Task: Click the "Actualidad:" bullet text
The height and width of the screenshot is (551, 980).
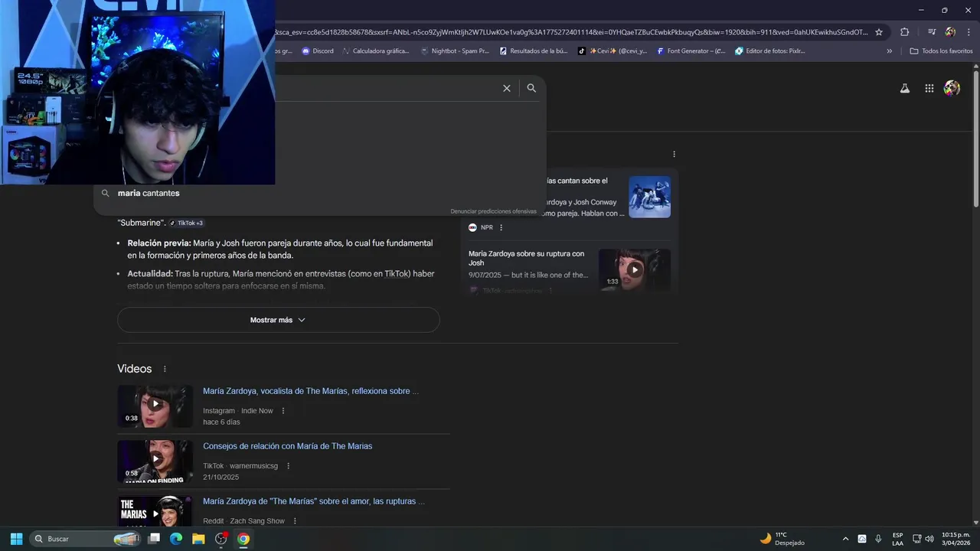Action: (150, 274)
